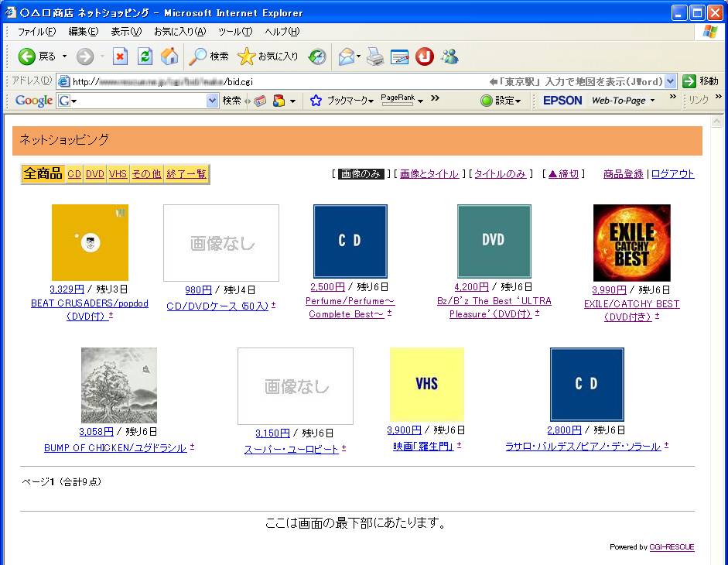
Task: Click the Google toolbar news icon
Action: coord(260,101)
